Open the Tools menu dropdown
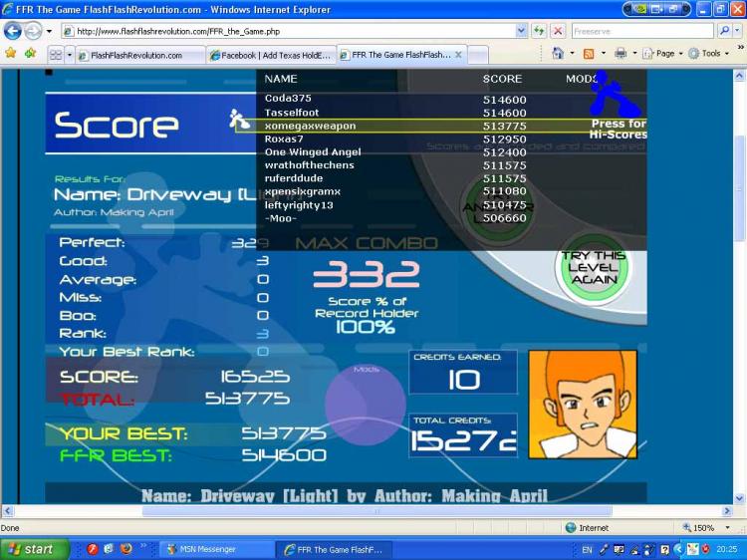Image resolution: width=747 pixels, height=560 pixels. click(709, 54)
